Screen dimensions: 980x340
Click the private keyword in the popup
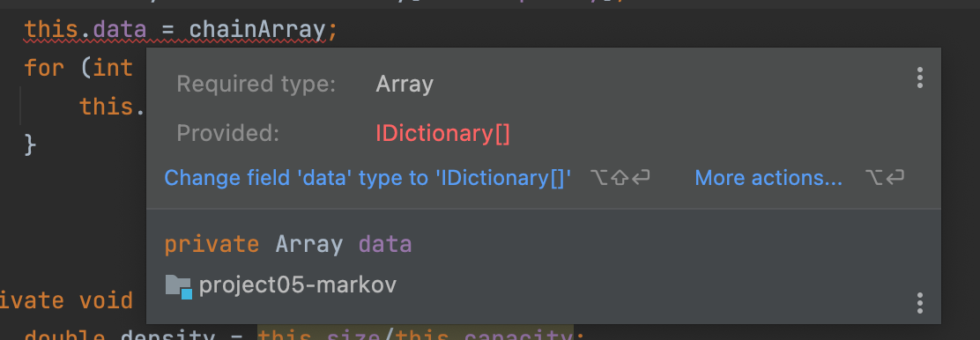212,244
